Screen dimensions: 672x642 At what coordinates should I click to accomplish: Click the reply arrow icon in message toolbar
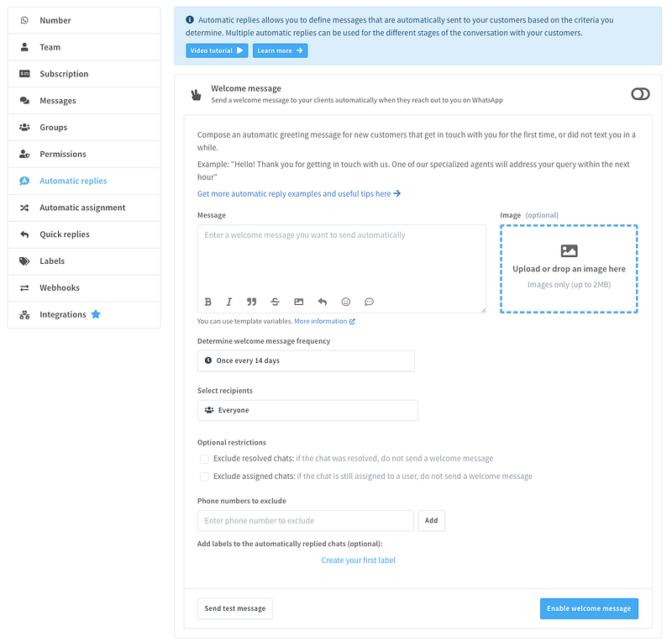click(x=322, y=302)
